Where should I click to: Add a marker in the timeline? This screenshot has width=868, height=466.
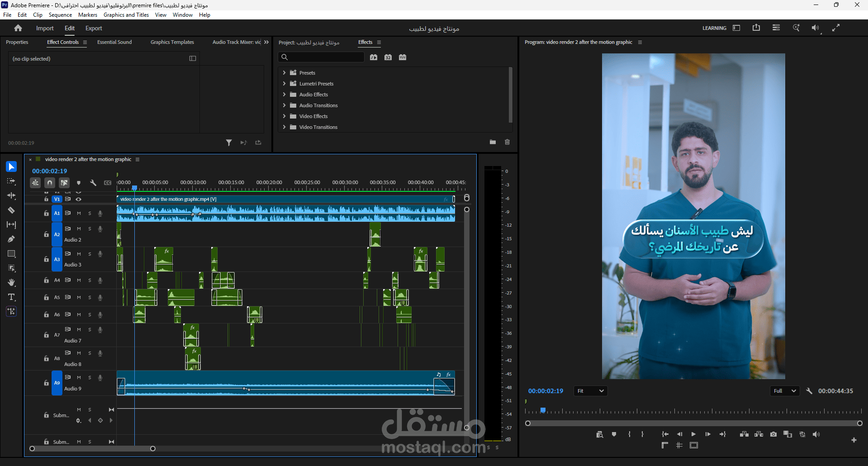coord(79,183)
